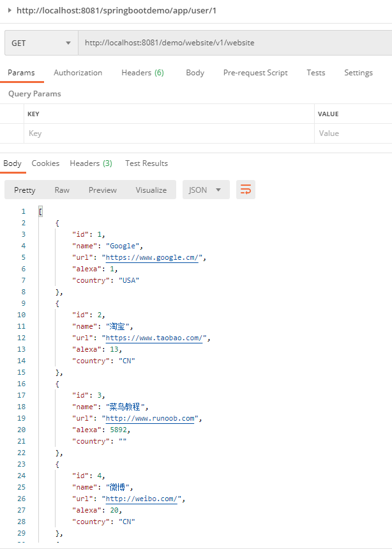View response Cookies
This screenshot has width=392, height=549.
pyautogui.click(x=45, y=163)
